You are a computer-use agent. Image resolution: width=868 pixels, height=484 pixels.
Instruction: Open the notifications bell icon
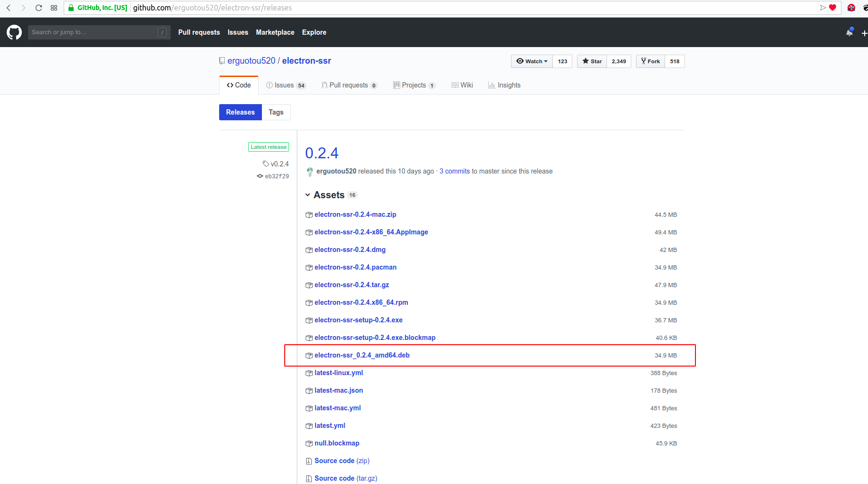coord(849,32)
